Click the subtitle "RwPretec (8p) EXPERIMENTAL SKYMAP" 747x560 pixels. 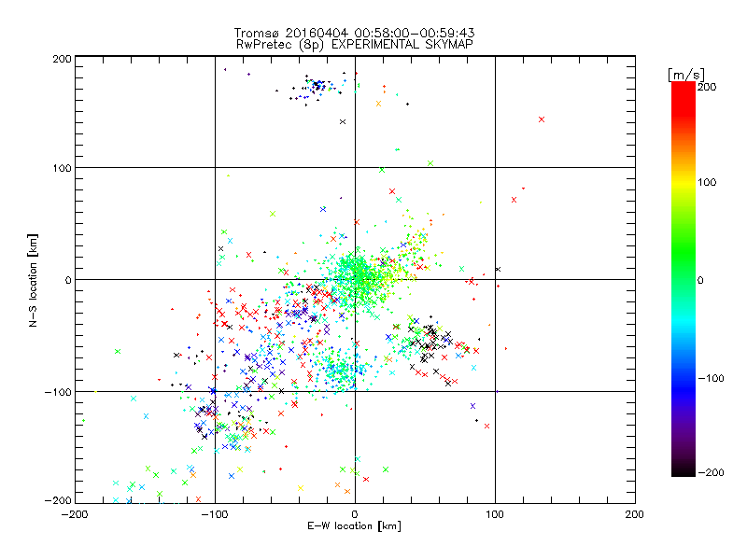[x=354, y=45]
